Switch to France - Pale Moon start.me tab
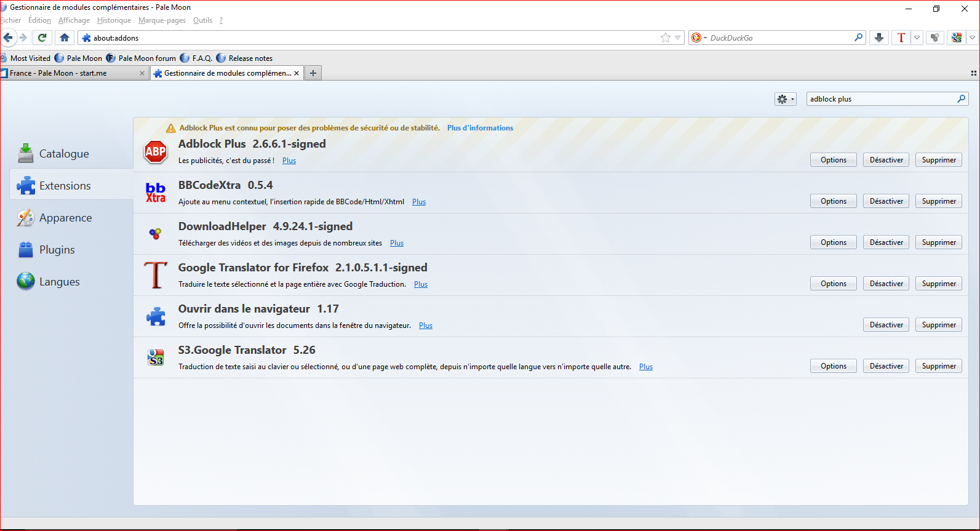Image resolution: width=980 pixels, height=531 pixels. [74, 73]
